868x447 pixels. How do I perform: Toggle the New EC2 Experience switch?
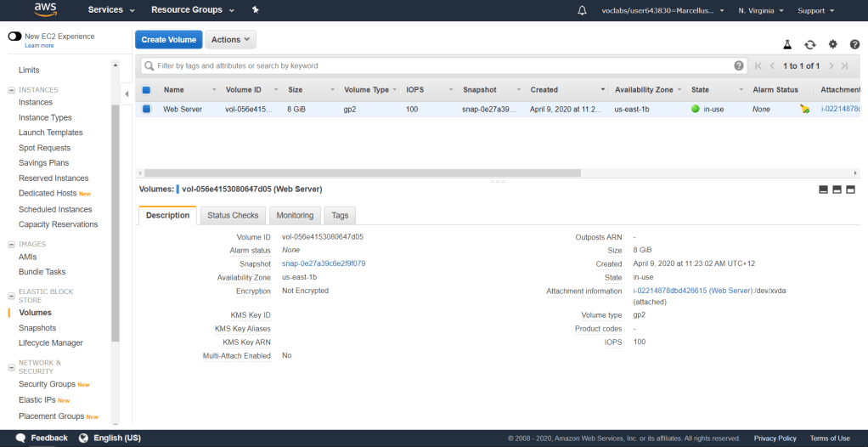click(x=14, y=37)
